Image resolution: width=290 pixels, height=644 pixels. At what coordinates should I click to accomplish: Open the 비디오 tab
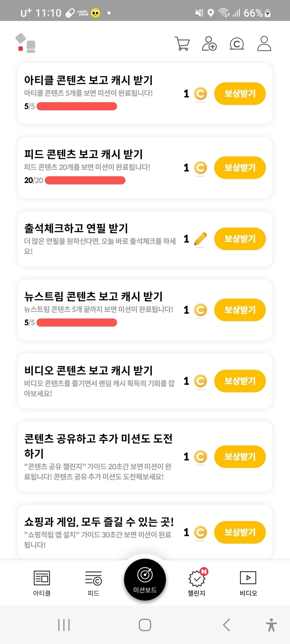point(248,583)
